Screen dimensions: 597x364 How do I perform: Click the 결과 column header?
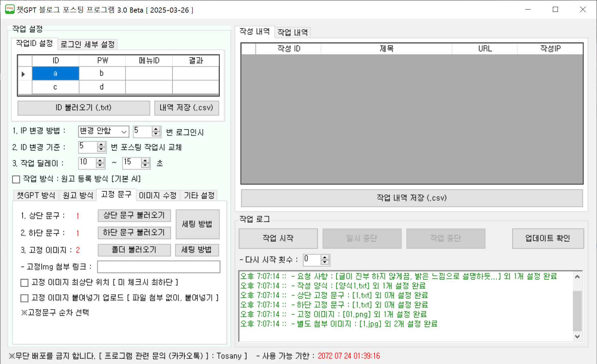click(x=196, y=61)
